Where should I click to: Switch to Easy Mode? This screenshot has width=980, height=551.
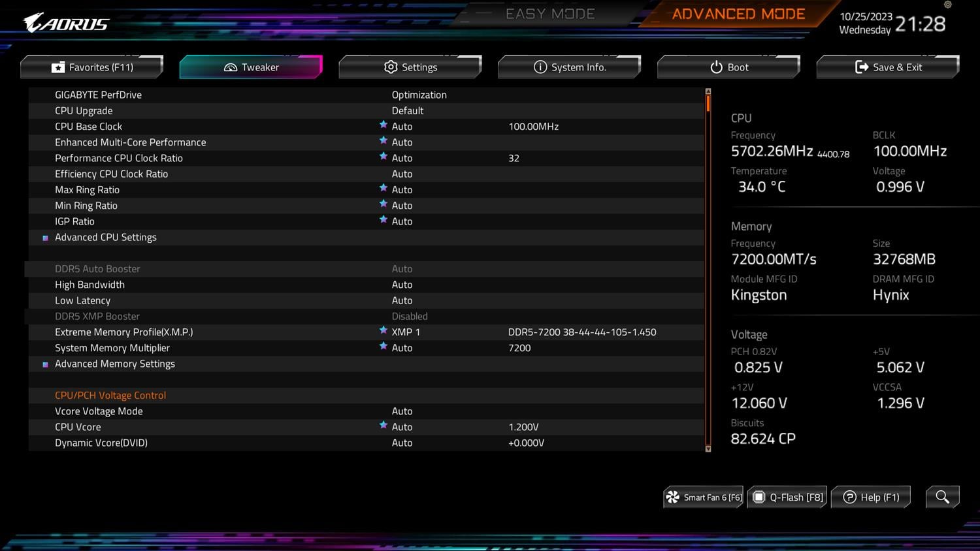pyautogui.click(x=550, y=14)
